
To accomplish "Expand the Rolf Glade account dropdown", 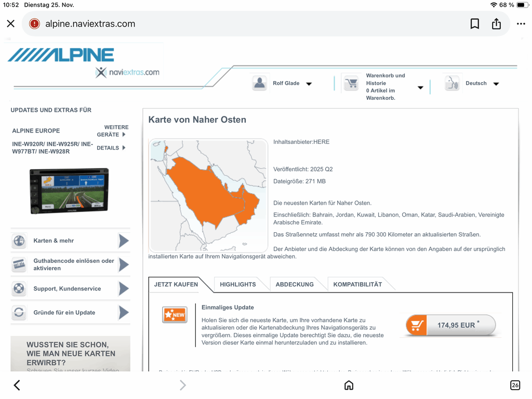I will click(x=309, y=84).
